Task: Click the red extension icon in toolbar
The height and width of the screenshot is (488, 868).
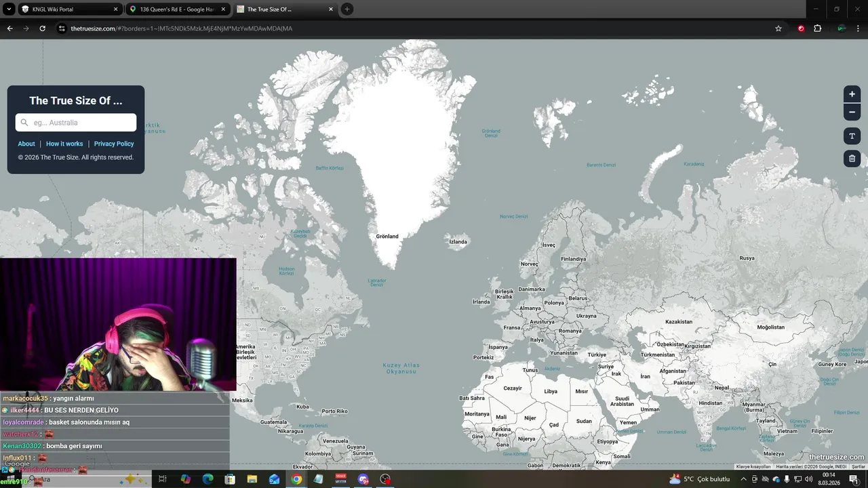Action: coord(801,28)
